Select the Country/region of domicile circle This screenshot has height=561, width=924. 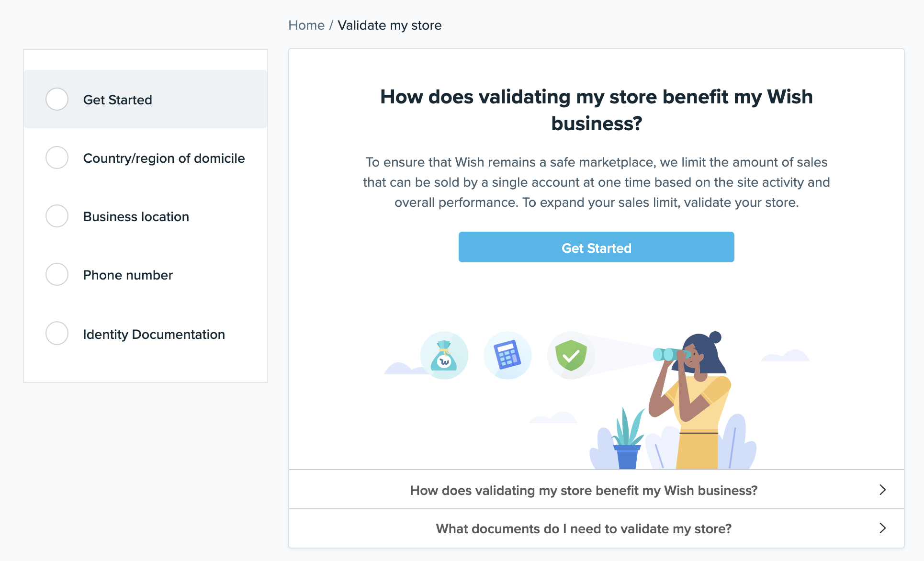tap(57, 157)
